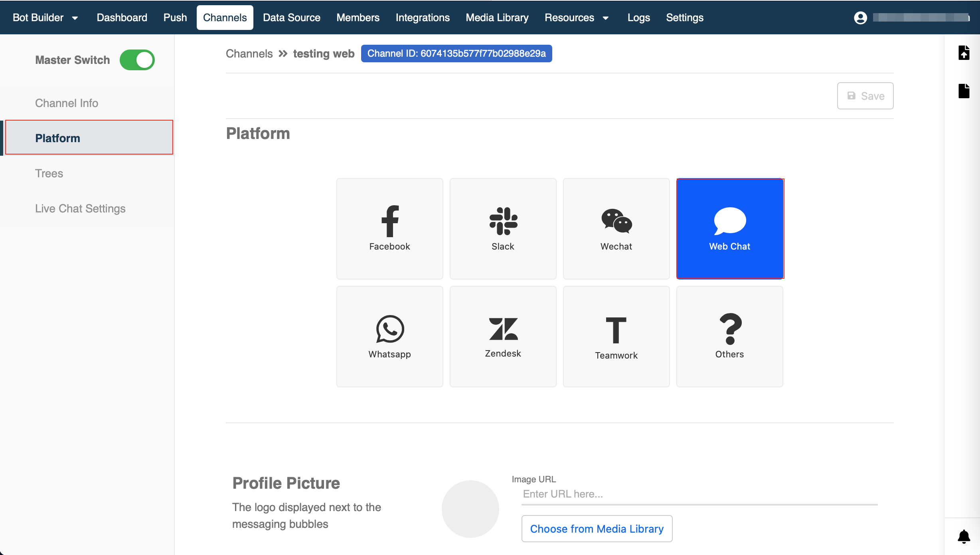This screenshot has height=555, width=980.
Task: Click the Save button
Action: [865, 96]
